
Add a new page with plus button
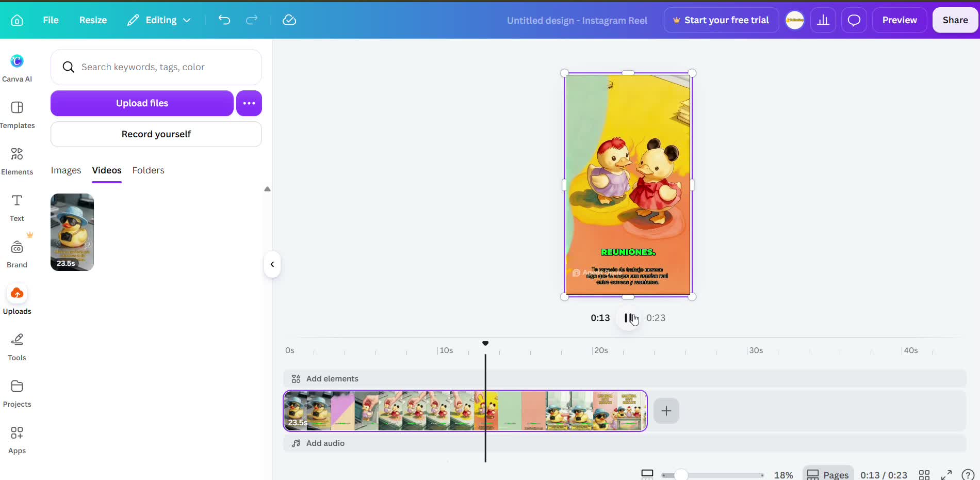(666, 411)
